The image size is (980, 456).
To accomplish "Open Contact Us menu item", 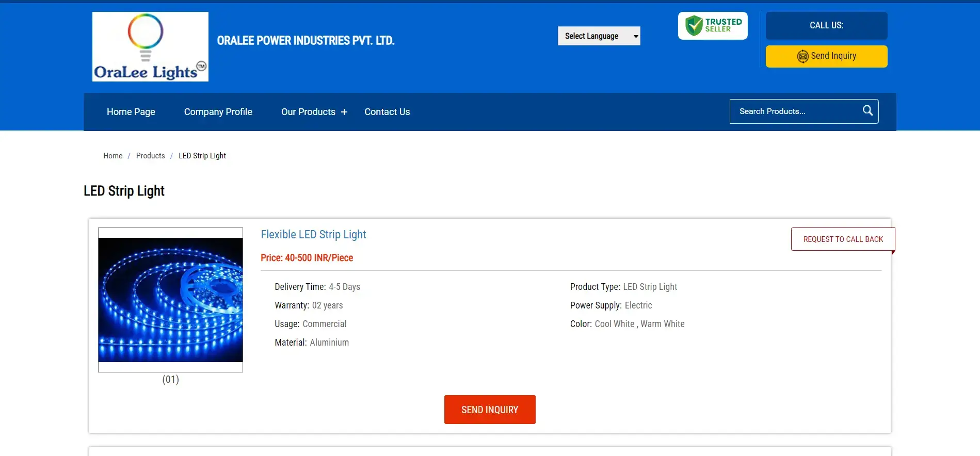I will click(x=387, y=112).
